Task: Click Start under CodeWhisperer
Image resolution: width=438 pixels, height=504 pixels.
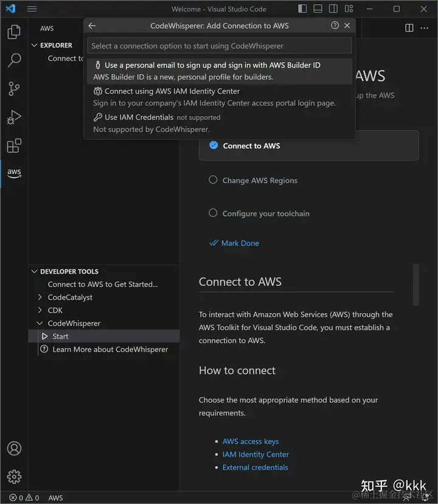Action: coord(60,336)
